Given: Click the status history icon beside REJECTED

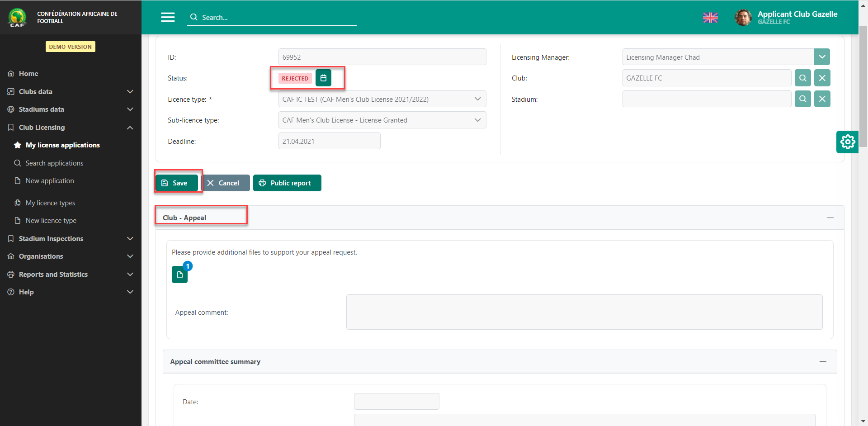Looking at the screenshot, I should [x=323, y=78].
